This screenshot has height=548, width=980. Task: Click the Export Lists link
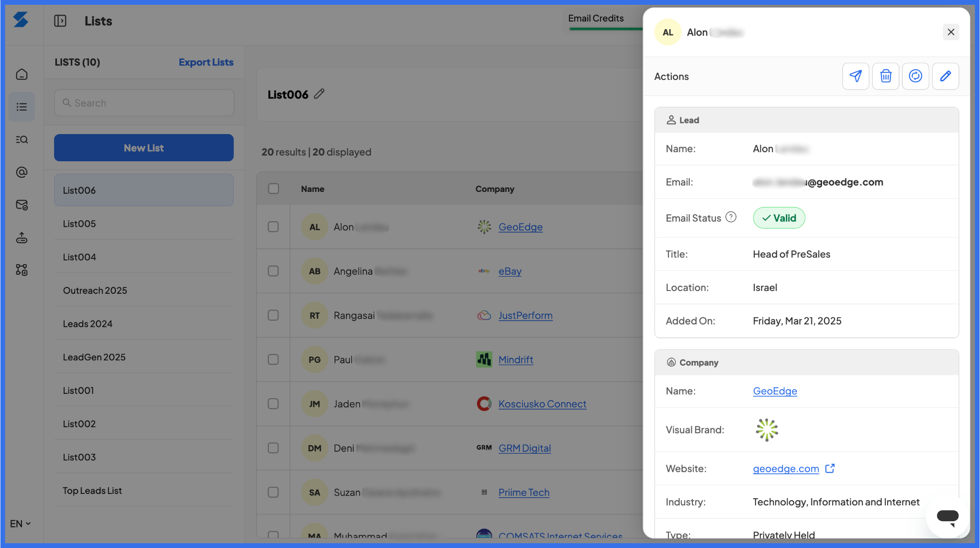(206, 62)
